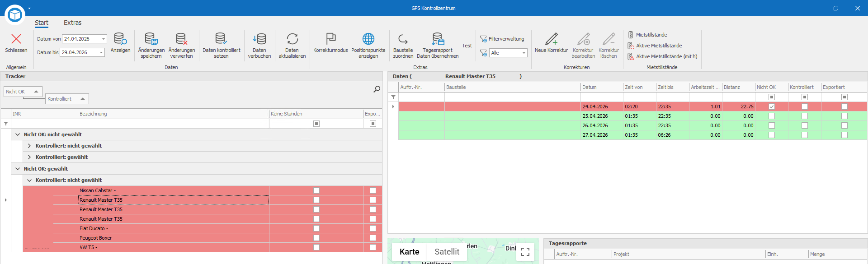Toggle Keine Stunden for Nissan Cabstar
Image resolution: width=868 pixels, height=264 pixels.
coord(316,190)
